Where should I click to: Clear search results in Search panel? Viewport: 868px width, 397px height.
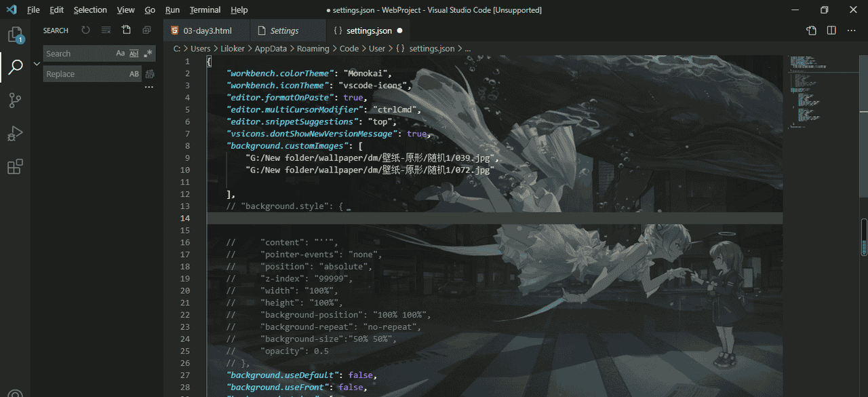click(x=106, y=31)
